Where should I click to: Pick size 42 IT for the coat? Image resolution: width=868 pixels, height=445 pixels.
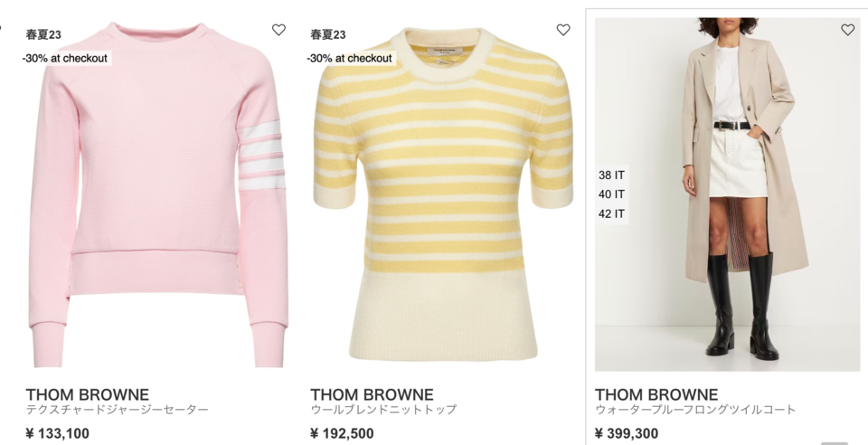tap(611, 213)
